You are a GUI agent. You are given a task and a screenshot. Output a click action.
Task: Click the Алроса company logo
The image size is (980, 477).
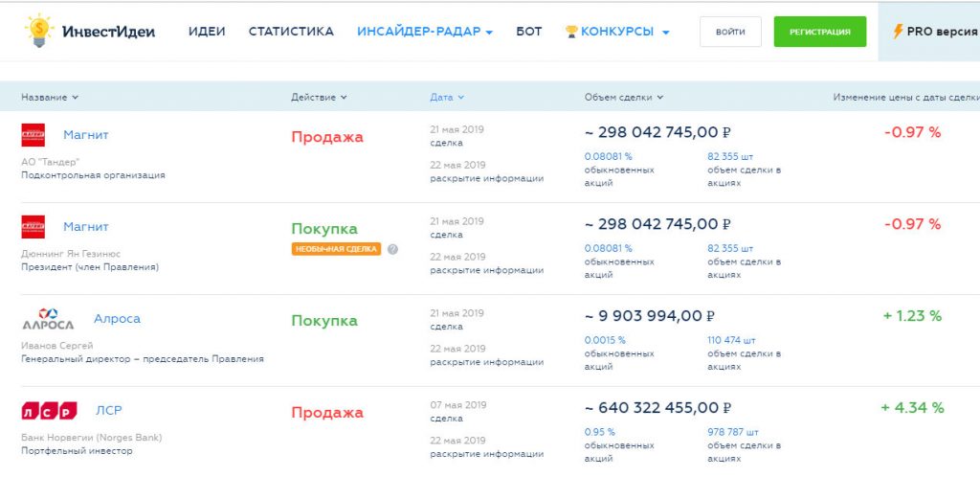pyautogui.click(x=48, y=319)
